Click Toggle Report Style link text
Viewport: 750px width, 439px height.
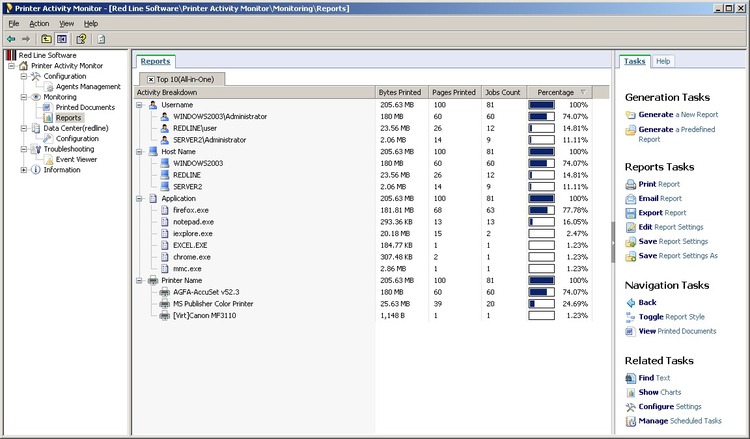point(672,317)
